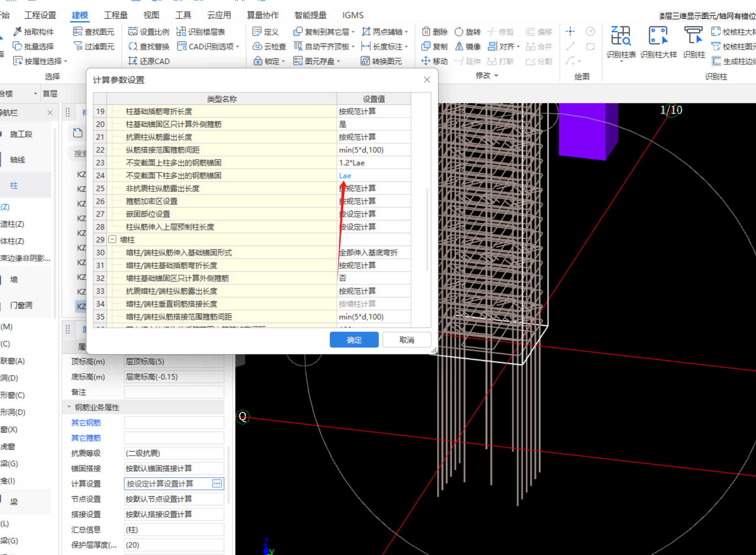The height and width of the screenshot is (555, 756).
Task: Click the 取消 cancel button
Action: pyautogui.click(x=407, y=340)
